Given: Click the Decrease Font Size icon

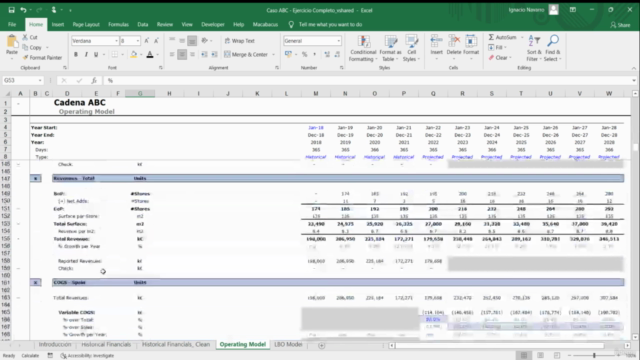Looking at the screenshot, I should pos(156,41).
